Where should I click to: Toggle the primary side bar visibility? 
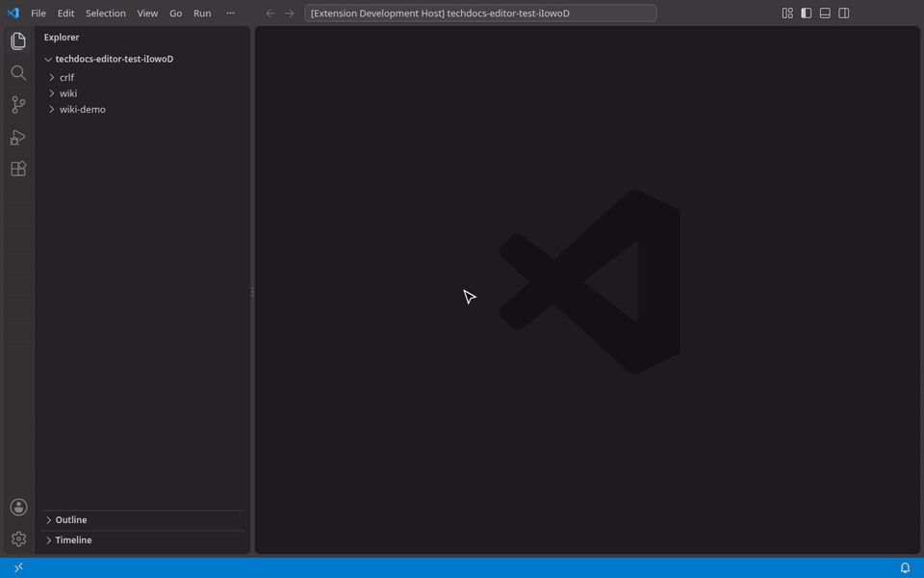pyautogui.click(x=807, y=13)
